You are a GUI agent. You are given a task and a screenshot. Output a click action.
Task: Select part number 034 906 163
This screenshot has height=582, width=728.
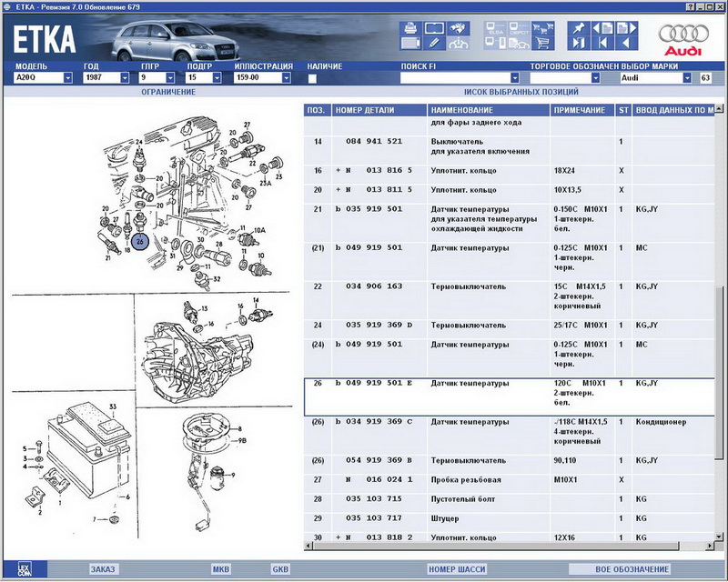374,286
